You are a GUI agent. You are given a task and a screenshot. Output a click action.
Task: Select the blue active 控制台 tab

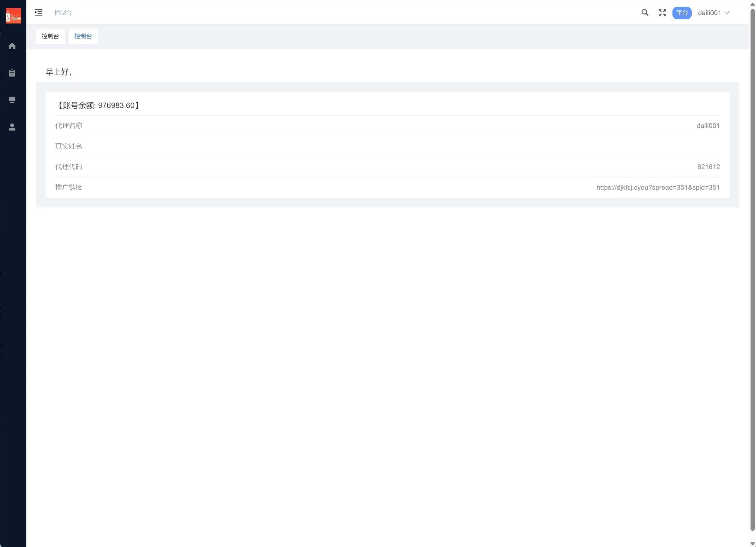click(x=83, y=36)
